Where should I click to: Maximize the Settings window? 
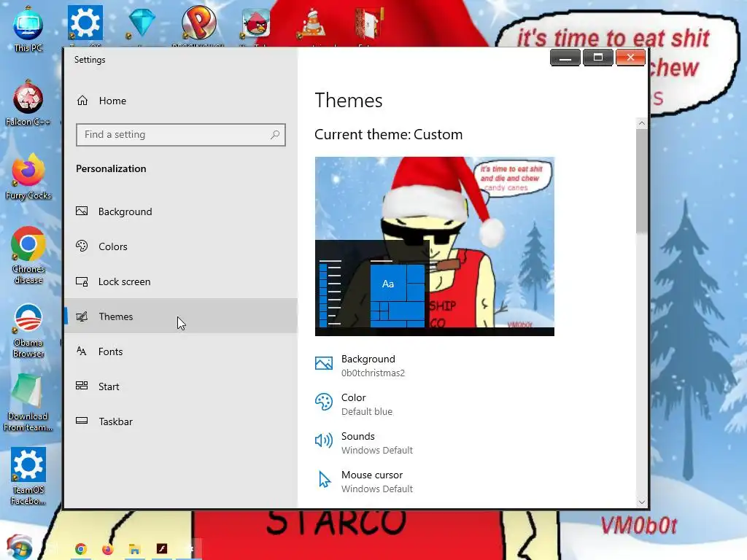(x=598, y=58)
